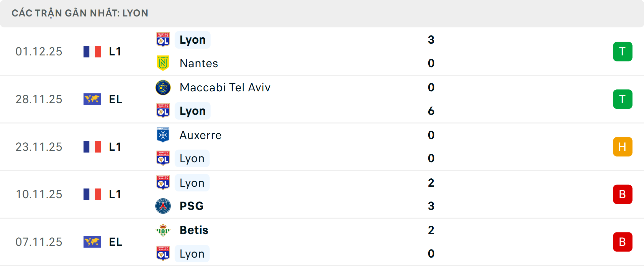Open the Maccabi Tel Aviv team link
The width and height of the screenshot is (644, 266).
pyautogui.click(x=225, y=88)
